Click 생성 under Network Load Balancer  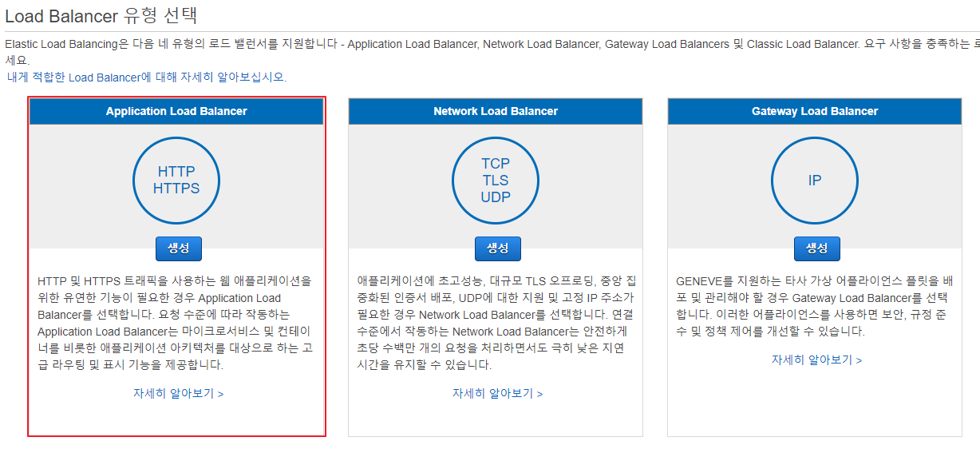click(x=498, y=248)
